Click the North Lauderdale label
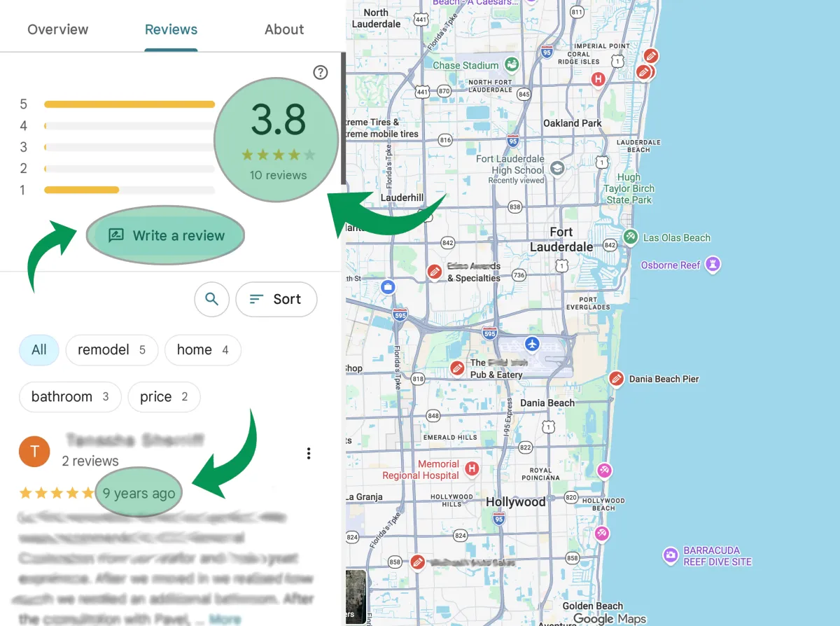Screen dimensions: 840x626 coord(377,18)
